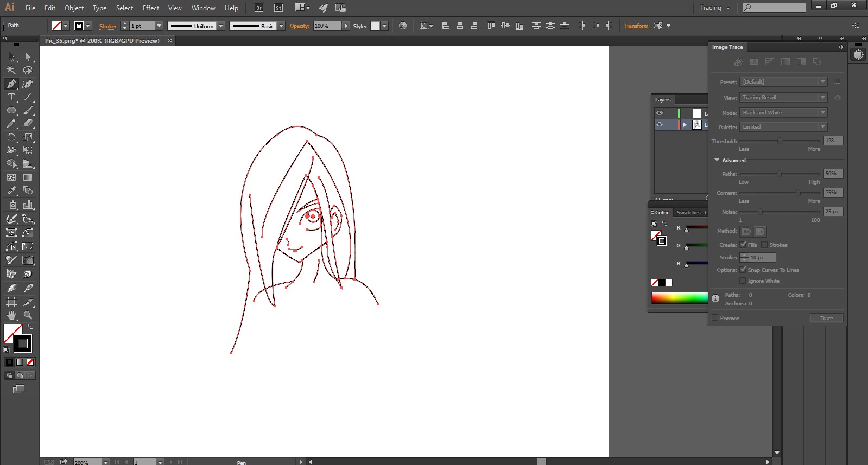The height and width of the screenshot is (465, 868).
Task: Click the Opacity link in control bar
Action: 300,26
